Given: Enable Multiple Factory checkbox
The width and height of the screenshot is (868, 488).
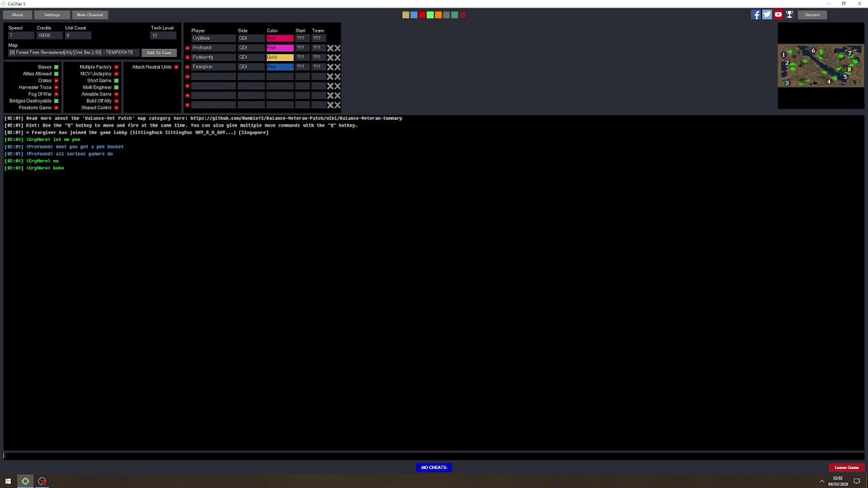Looking at the screenshot, I should click(x=116, y=67).
